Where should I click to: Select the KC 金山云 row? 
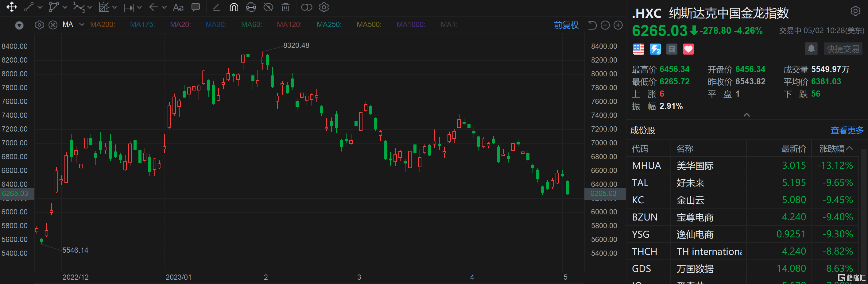point(743,200)
